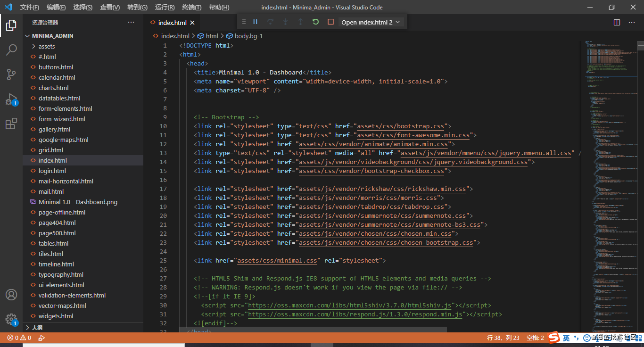644x347 pixels.
Task: Click the errors and warnings status indicator
Action: pyautogui.click(x=19, y=338)
